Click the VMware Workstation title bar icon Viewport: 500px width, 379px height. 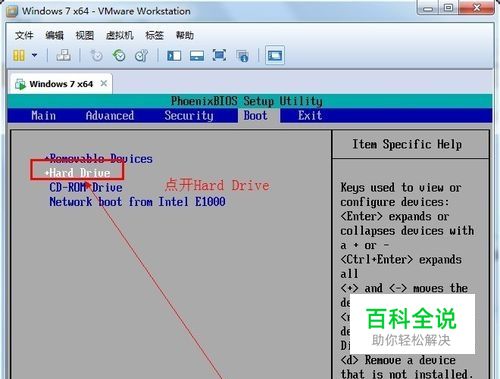pyautogui.click(x=12, y=11)
